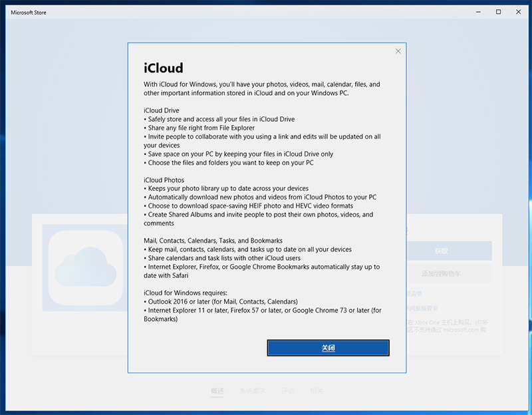This screenshot has height=415, width=532.
Task: Click the 关闭 button at the dialog bottom
Action: point(329,347)
